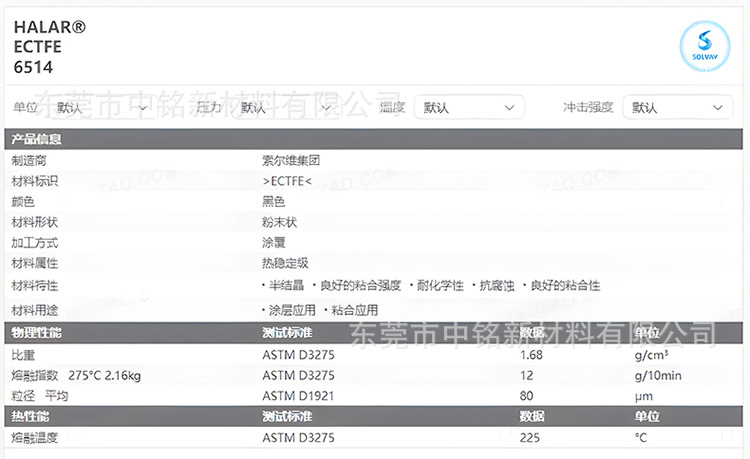Click the 制造商 row label
The image size is (750, 459).
coord(29,161)
